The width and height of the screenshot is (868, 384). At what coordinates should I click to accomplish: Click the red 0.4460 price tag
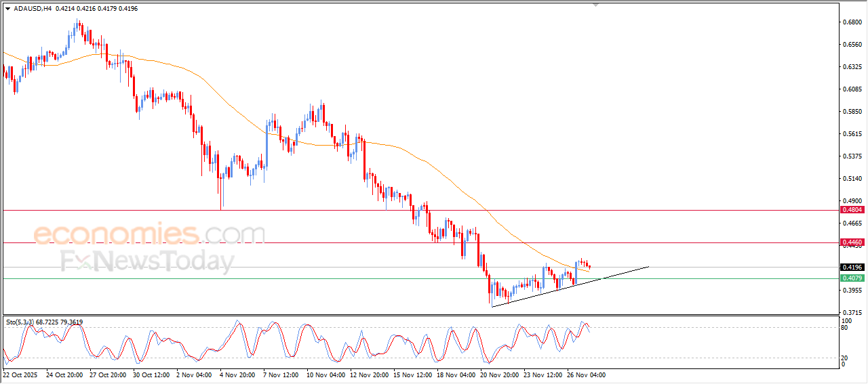click(x=852, y=242)
